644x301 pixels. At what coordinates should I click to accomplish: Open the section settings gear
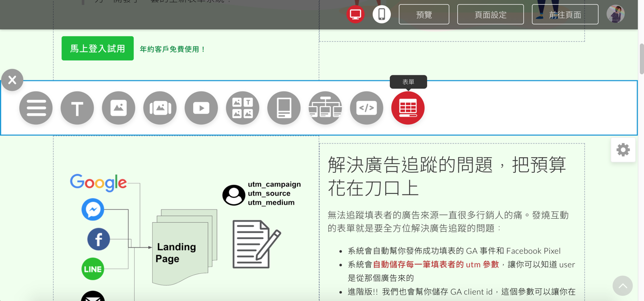(x=623, y=150)
